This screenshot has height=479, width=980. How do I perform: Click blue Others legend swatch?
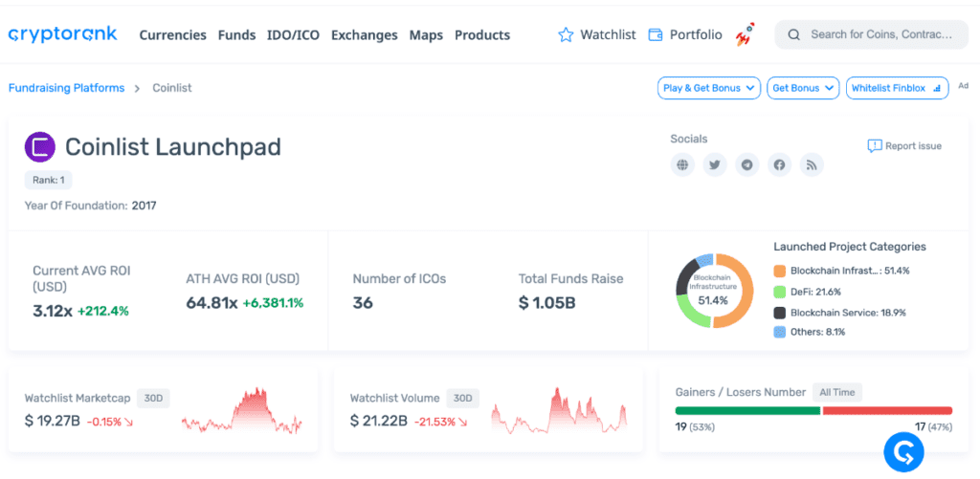[779, 332]
